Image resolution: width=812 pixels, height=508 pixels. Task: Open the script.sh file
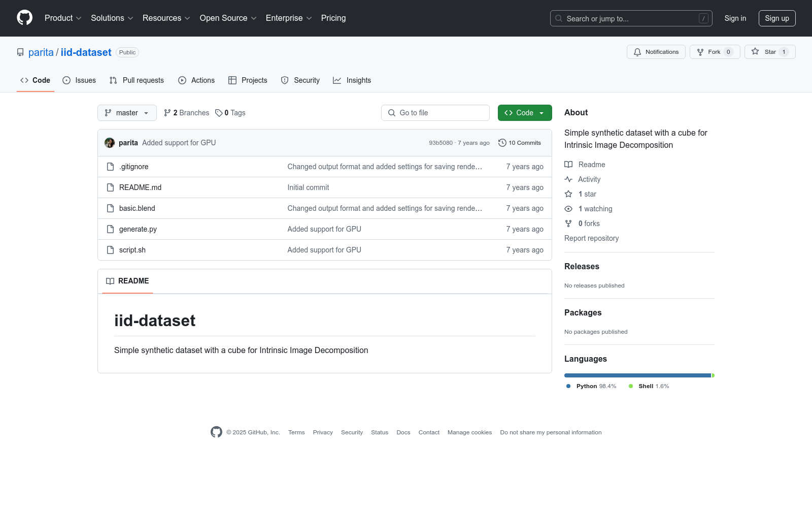pos(132,250)
